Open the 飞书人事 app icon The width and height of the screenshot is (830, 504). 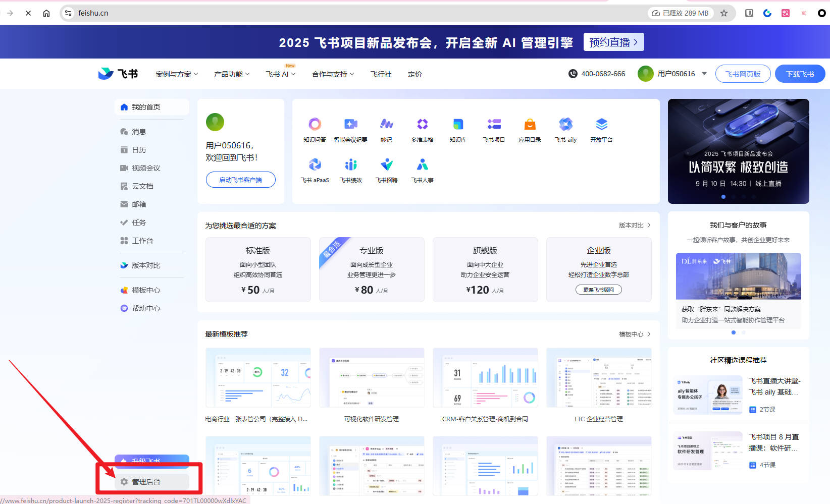(423, 164)
